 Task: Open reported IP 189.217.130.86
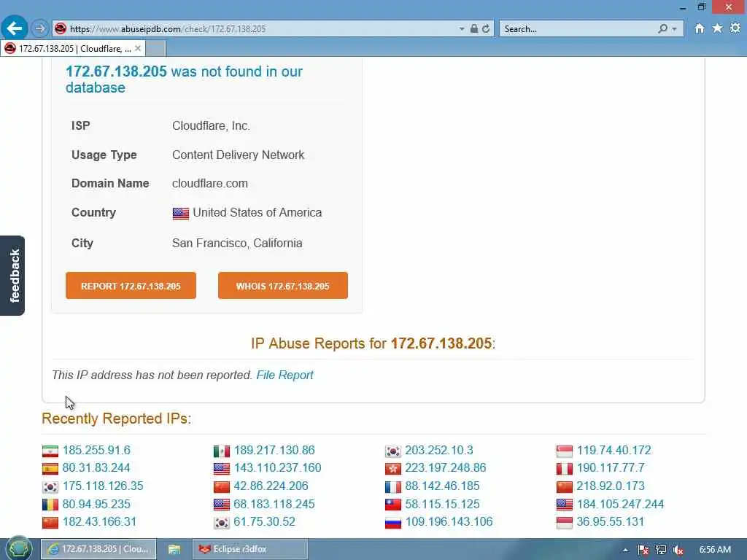[x=274, y=450]
